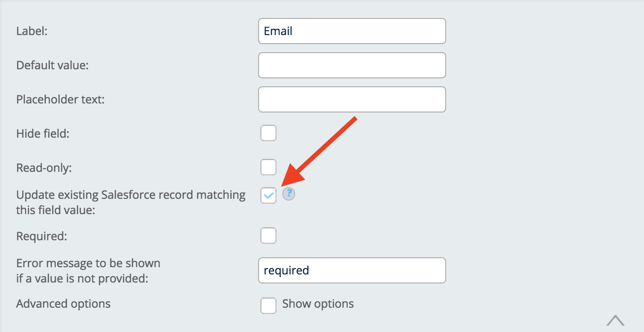Click the Required: caption text

coord(41,236)
